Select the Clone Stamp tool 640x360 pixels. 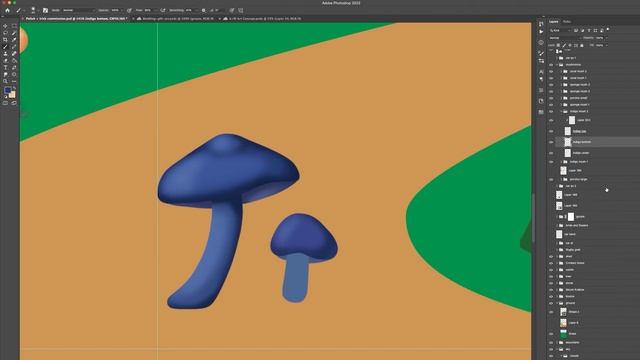(x=5, y=53)
